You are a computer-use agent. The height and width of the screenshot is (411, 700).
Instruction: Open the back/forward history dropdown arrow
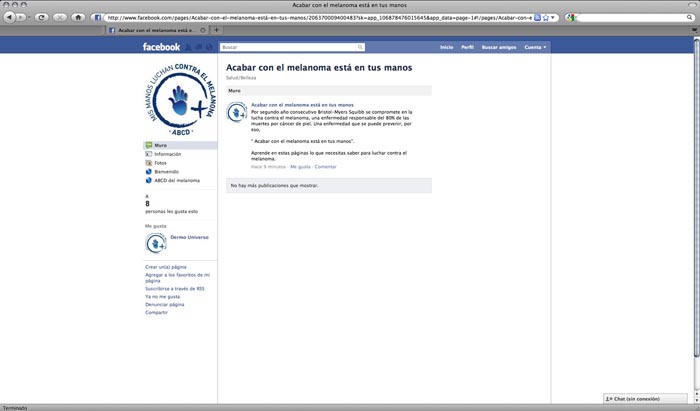[x=29, y=17]
